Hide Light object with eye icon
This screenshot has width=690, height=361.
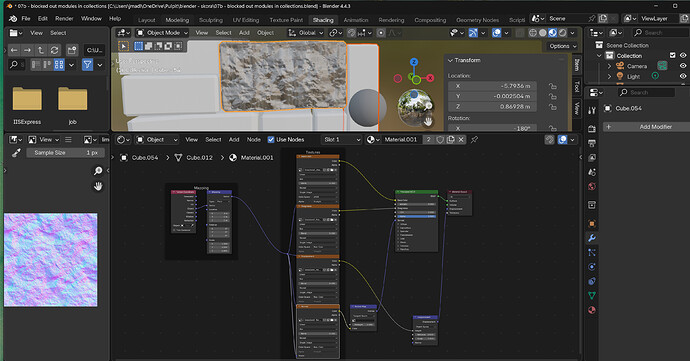[x=683, y=77]
